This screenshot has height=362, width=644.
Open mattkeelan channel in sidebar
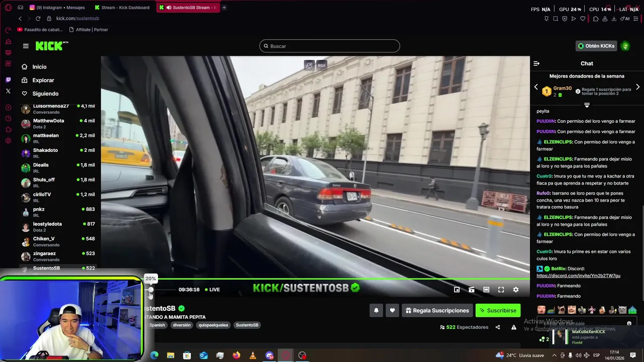58,138
